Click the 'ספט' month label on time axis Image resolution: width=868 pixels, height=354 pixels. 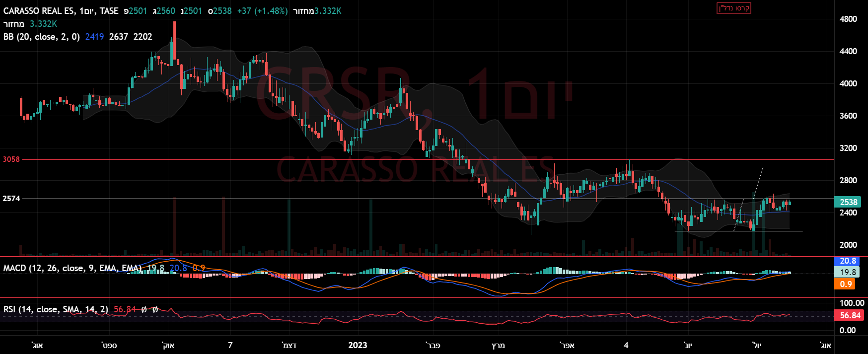click(x=109, y=345)
